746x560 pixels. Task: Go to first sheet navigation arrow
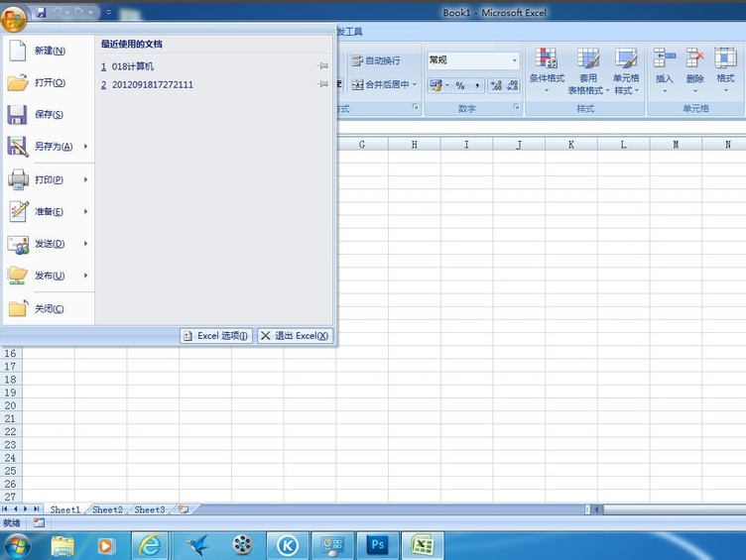click(x=5, y=509)
